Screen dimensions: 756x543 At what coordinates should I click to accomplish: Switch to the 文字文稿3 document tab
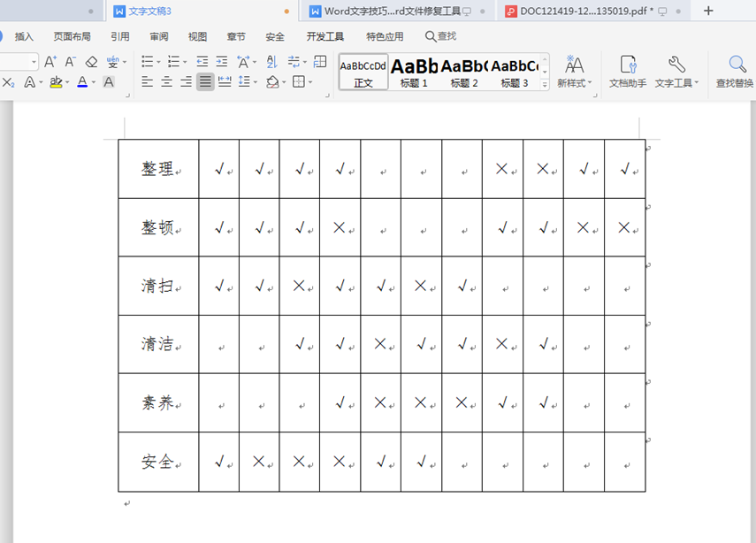[201, 11]
